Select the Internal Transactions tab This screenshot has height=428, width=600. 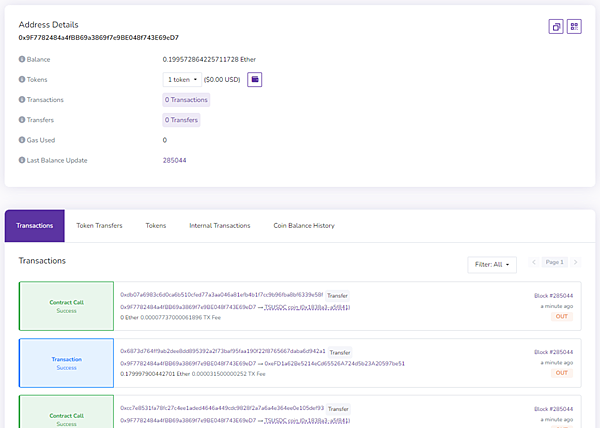pos(220,226)
